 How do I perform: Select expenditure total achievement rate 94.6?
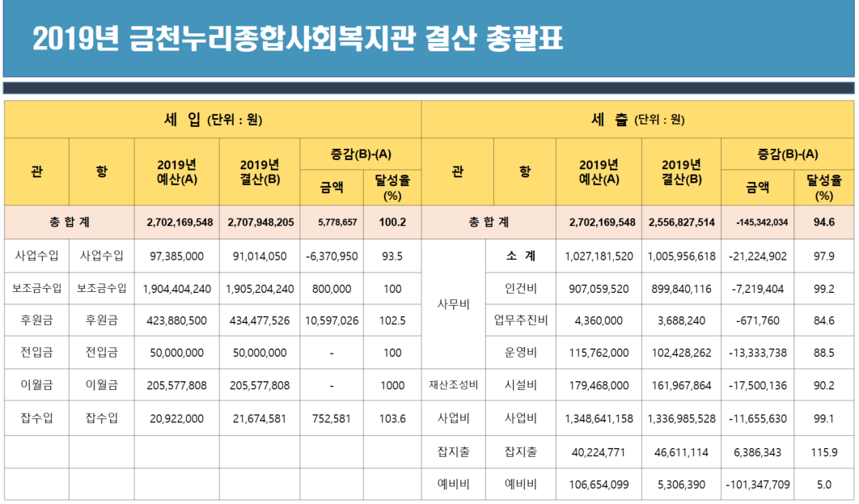point(823,222)
